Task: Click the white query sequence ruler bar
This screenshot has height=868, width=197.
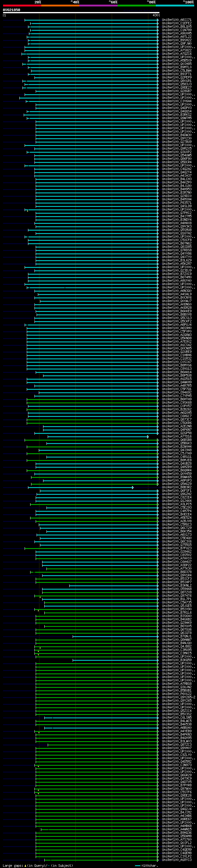Action: (x=81, y=12)
